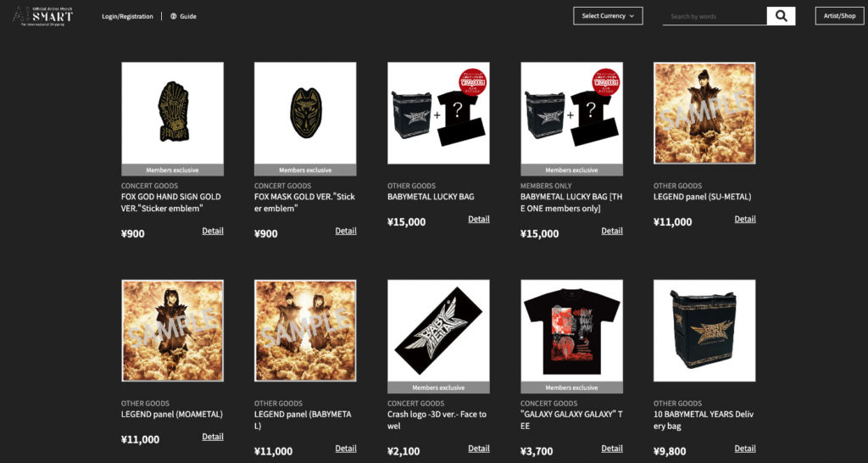The width and height of the screenshot is (868, 463).
Task: Open the FOX MASK GOLD sticker thumbnail
Action: 305,119
